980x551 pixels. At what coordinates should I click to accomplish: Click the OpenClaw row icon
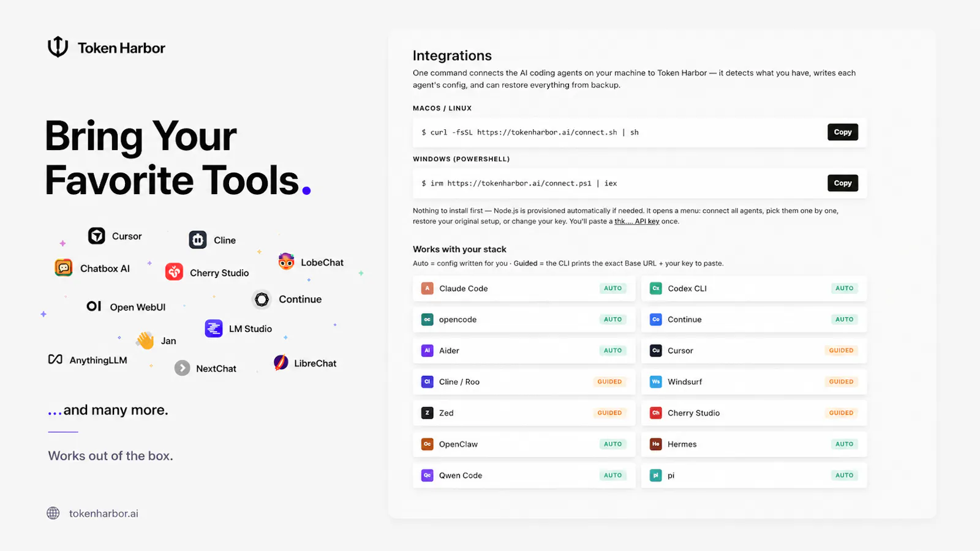[x=428, y=444]
